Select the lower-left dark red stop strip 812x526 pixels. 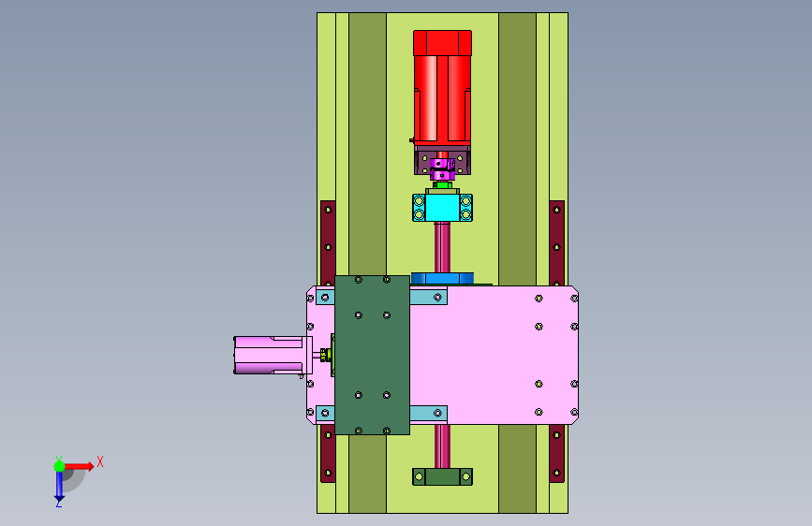click(328, 454)
